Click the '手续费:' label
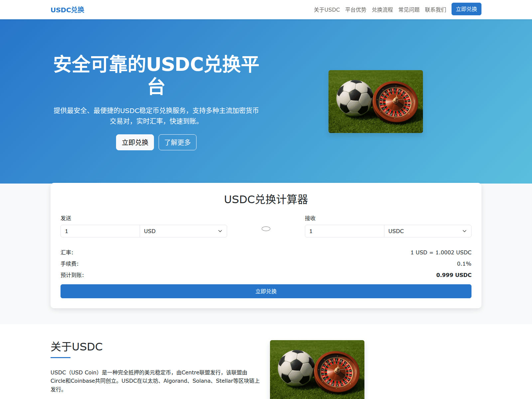Screen dimensions: 532x399 69,264
